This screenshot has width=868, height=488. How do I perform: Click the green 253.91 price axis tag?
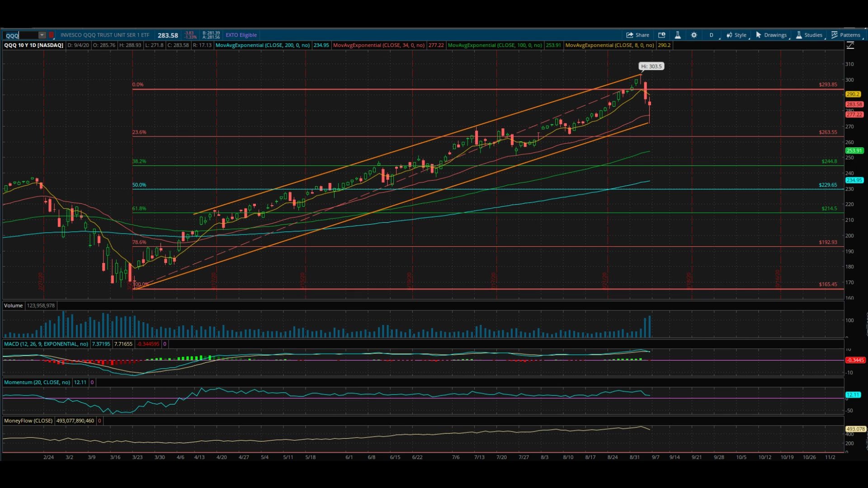click(x=854, y=151)
